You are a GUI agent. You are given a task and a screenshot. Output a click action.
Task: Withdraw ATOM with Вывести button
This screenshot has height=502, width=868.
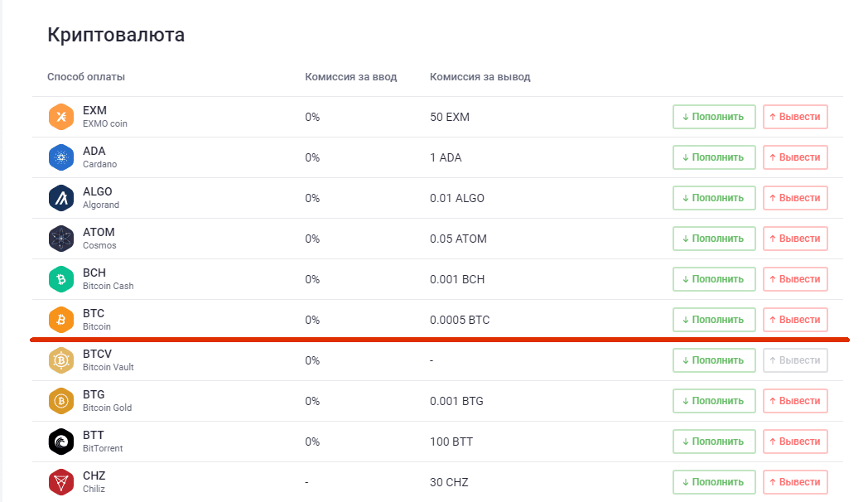pyautogui.click(x=795, y=239)
